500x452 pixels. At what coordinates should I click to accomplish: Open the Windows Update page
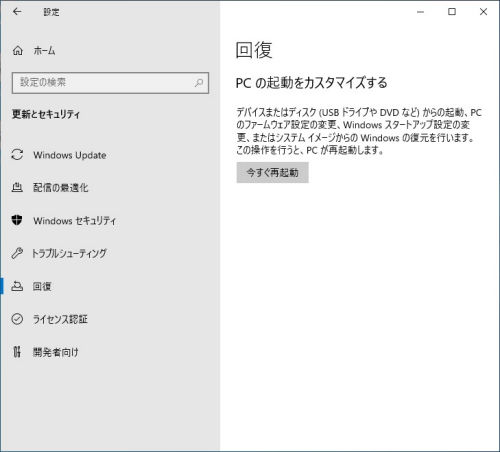click(x=110, y=155)
